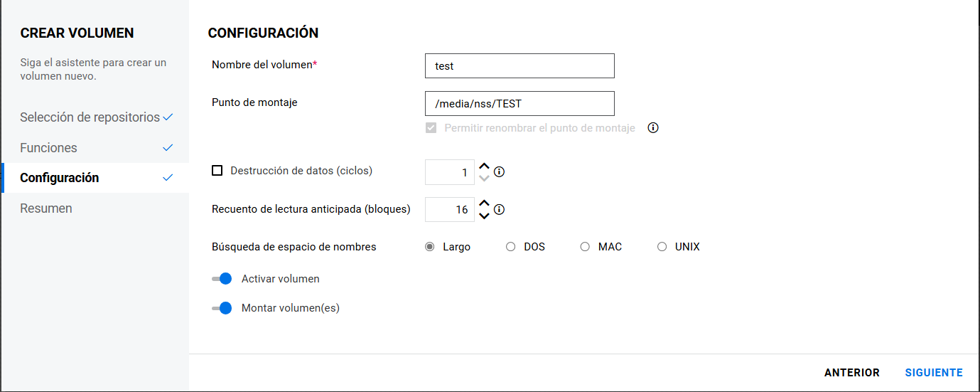Decrease read-ahead block count with down arrow

484,216
